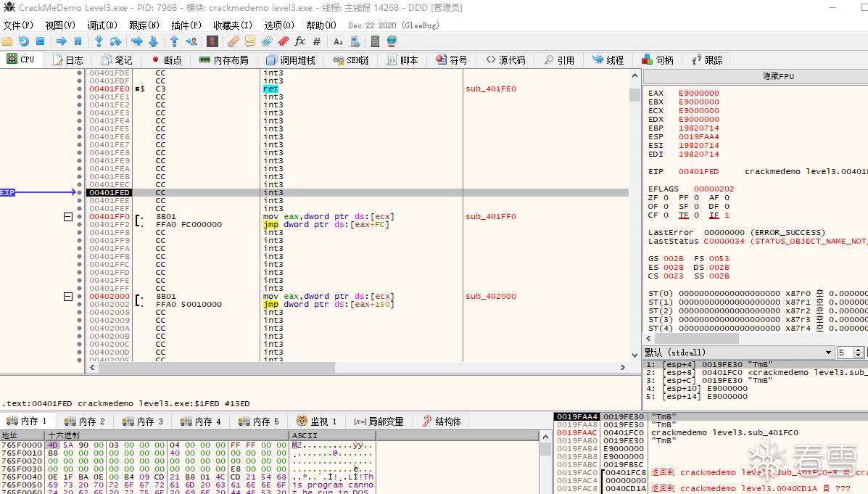Screen dimensions: 868x494
Task: Collapse the sub_401FF0 function block
Action: click(x=68, y=217)
